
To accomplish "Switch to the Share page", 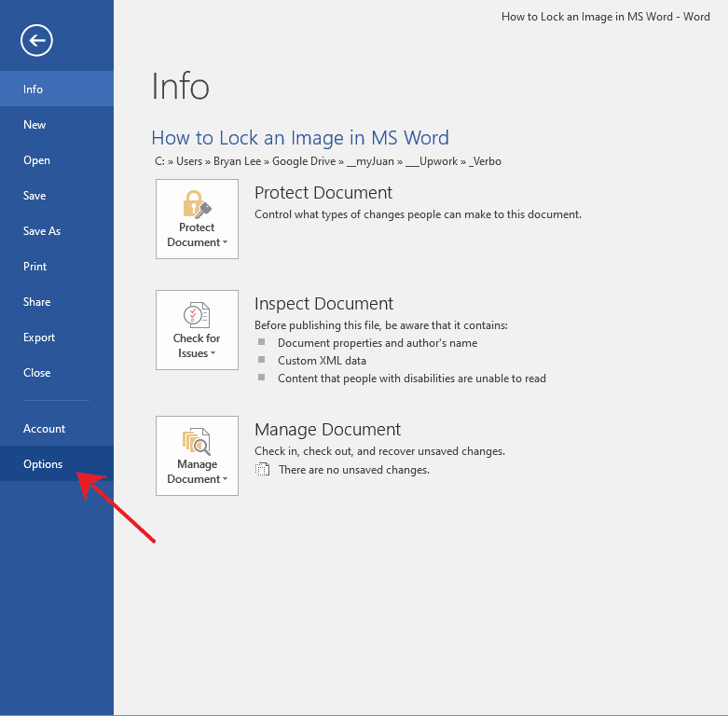I will point(57,302).
